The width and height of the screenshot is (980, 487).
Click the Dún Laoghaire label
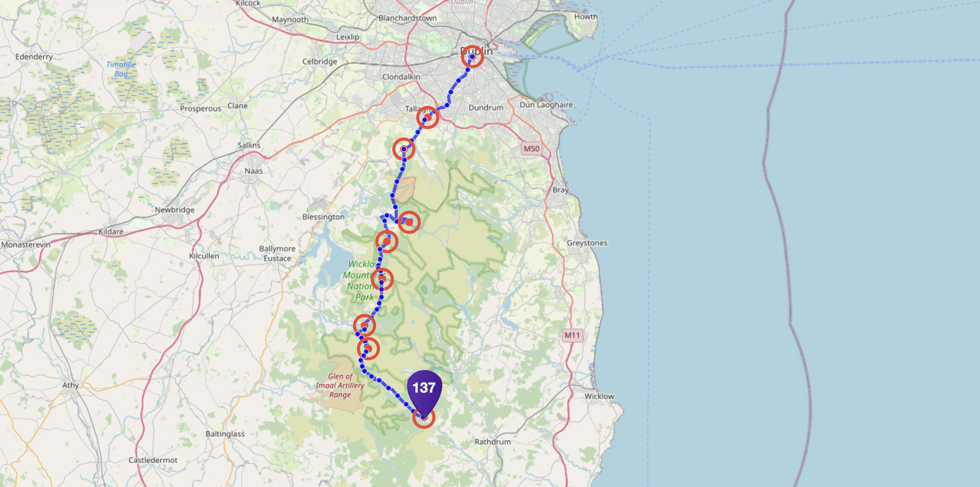click(x=546, y=105)
